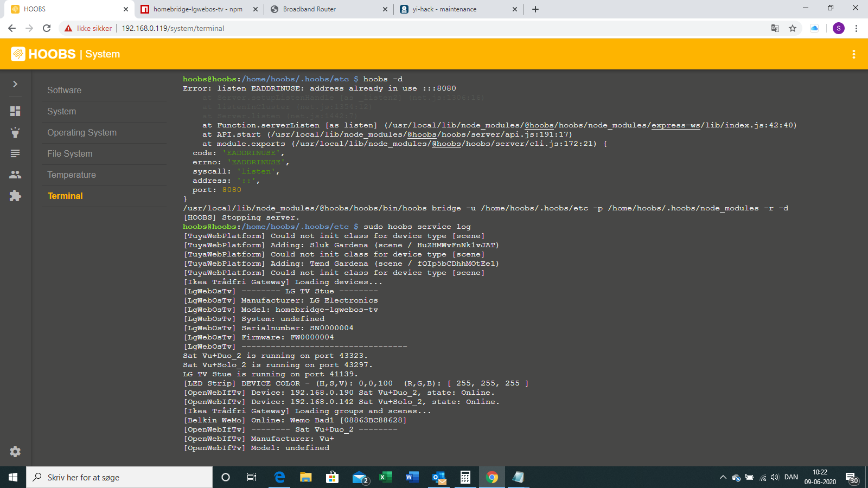The height and width of the screenshot is (488, 868).
Task: Switch to the homebridge-lgwebos-tv npm tab
Action: tap(199, 9)
